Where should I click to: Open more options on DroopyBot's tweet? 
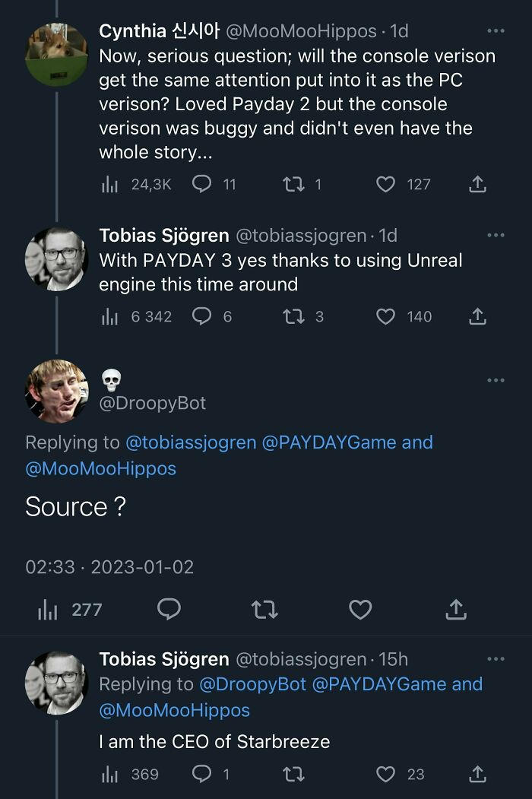click(x=496, y=380)
